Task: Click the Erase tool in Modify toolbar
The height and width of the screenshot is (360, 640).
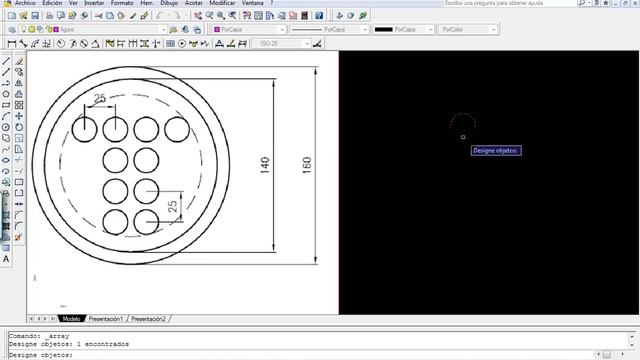Action: [19, 61]
